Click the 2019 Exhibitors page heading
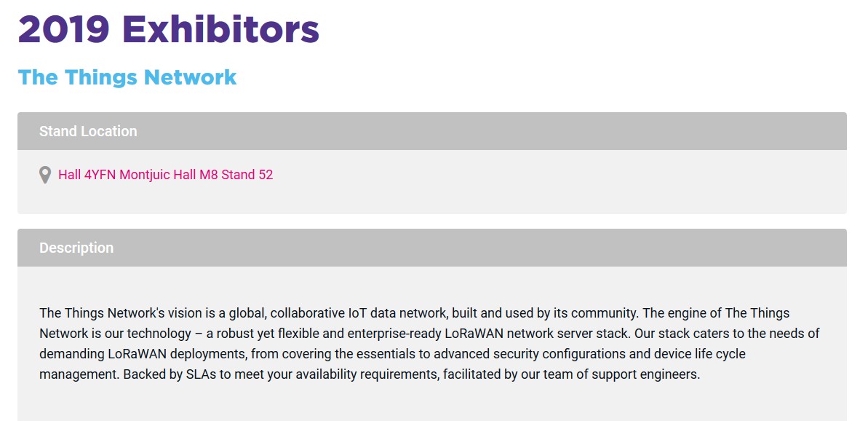868x421 pixels. [x=168, y=29]
